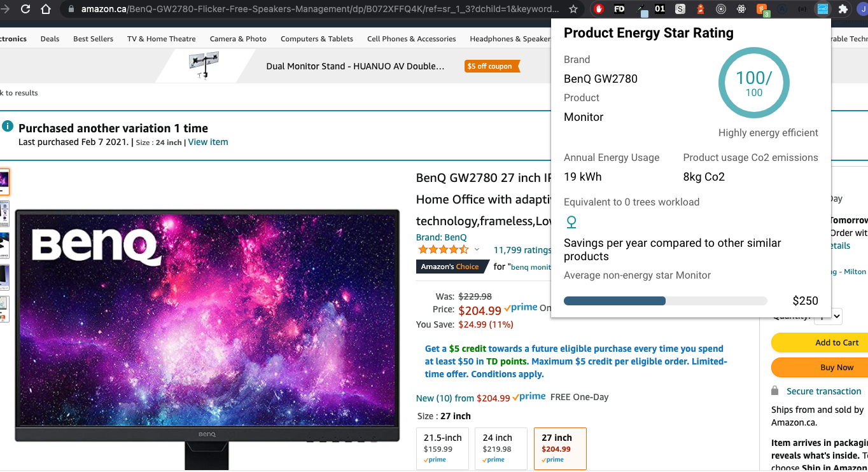Click the Lighthouse extension icon
The width and height of the screenshot is (868, 472).
click(701, 9)
